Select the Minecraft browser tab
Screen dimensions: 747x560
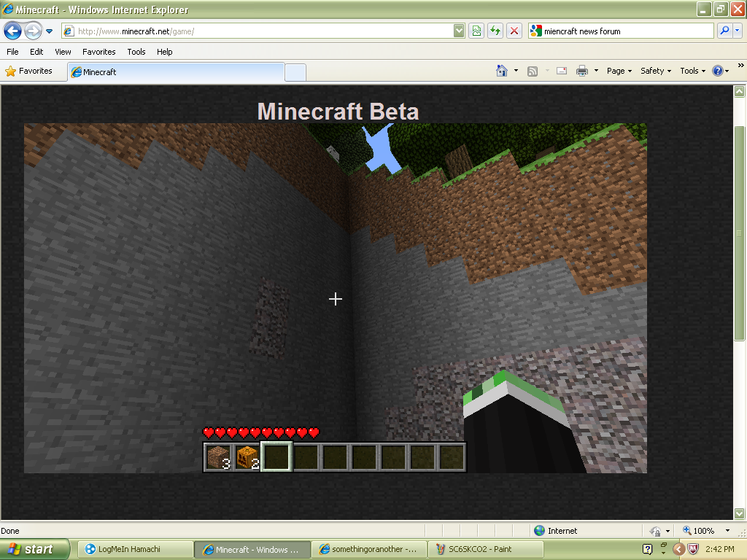177,72
